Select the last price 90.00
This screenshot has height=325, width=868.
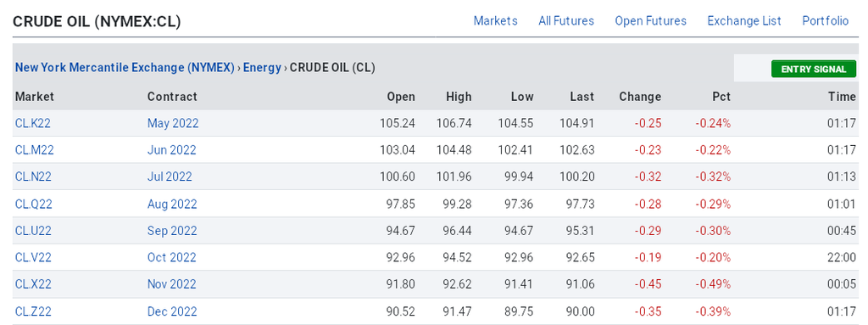pyautogui.click(x=580, y=311)
